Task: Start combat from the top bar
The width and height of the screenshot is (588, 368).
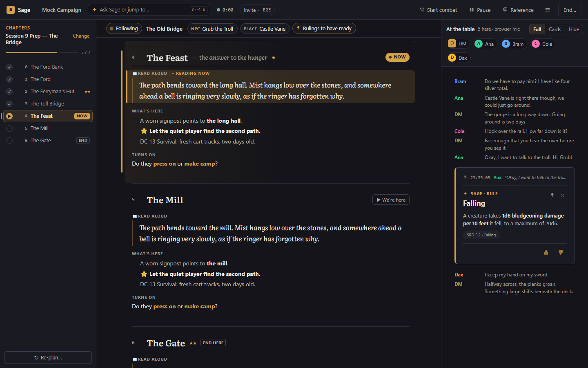Action: coord(438,10)
